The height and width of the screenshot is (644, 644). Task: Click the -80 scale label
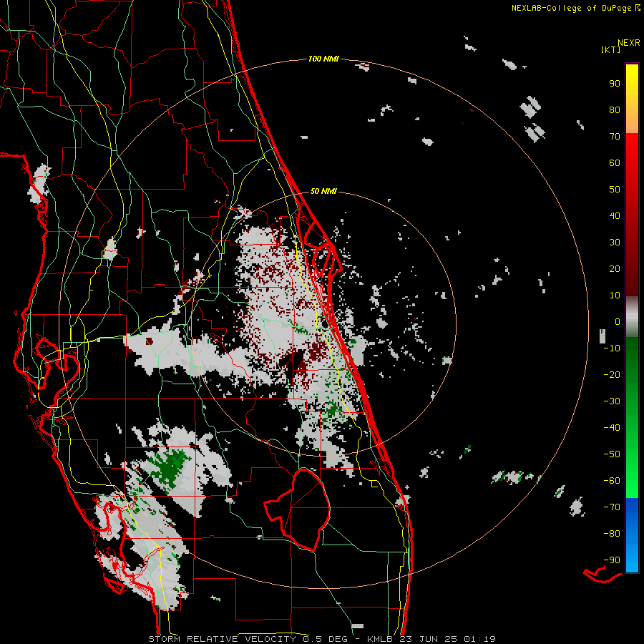(x=612, y=534)
